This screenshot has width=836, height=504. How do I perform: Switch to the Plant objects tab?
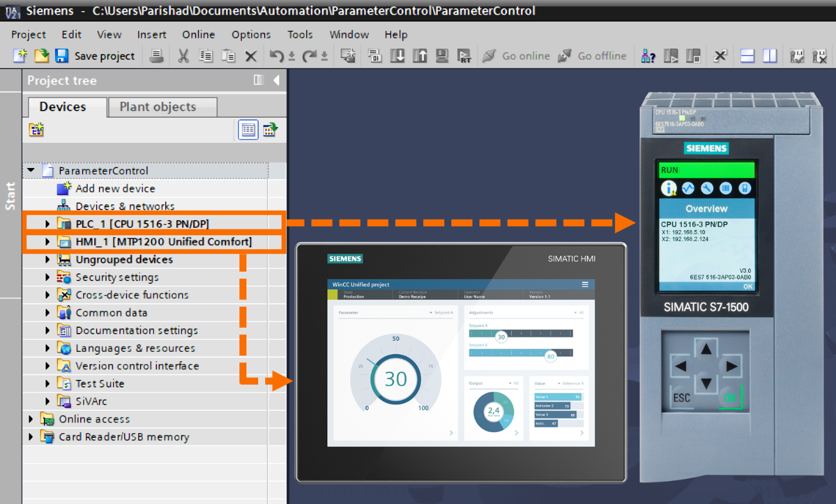coord(162,107)
